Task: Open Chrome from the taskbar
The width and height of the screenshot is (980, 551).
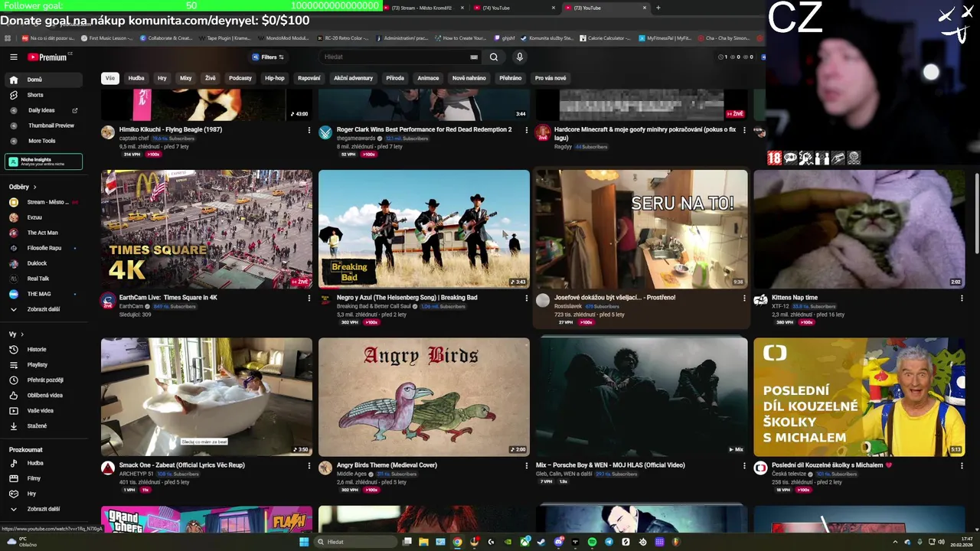Action: [457, 542]
